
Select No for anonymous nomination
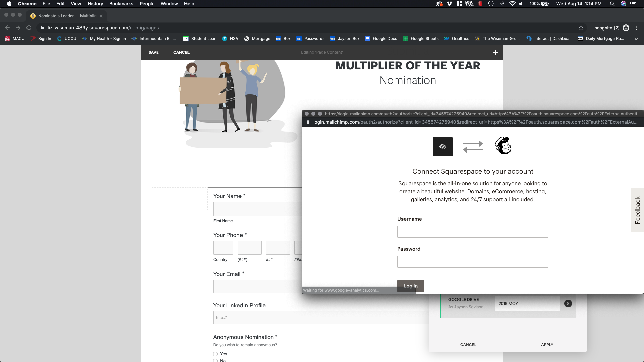click(x=215, y=361)
